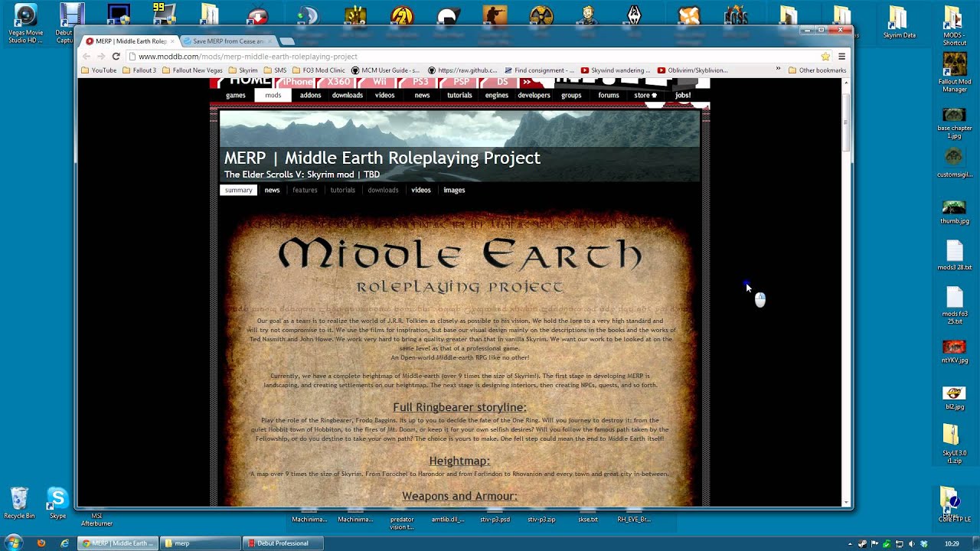Open the ModDB store link
The width and height of the screenshot is (980, 551).
pos(645,95)
